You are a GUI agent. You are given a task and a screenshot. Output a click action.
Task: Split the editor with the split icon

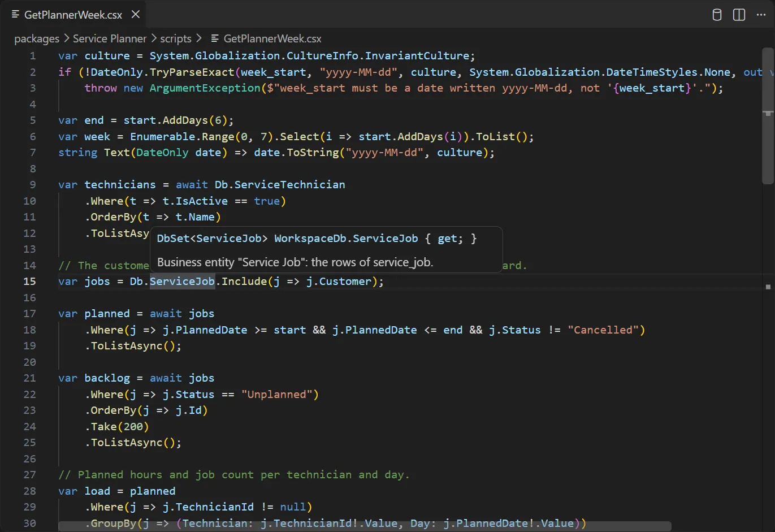point(739,15)
